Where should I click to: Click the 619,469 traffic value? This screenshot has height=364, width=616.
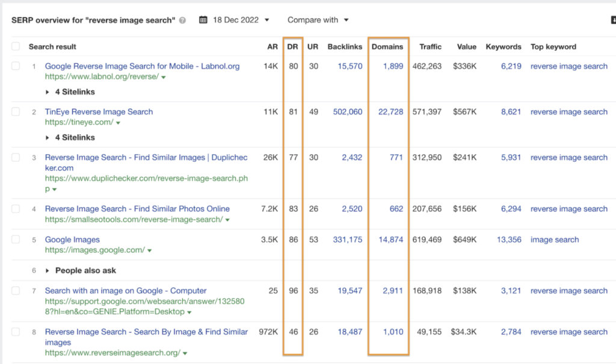[427, 239]
